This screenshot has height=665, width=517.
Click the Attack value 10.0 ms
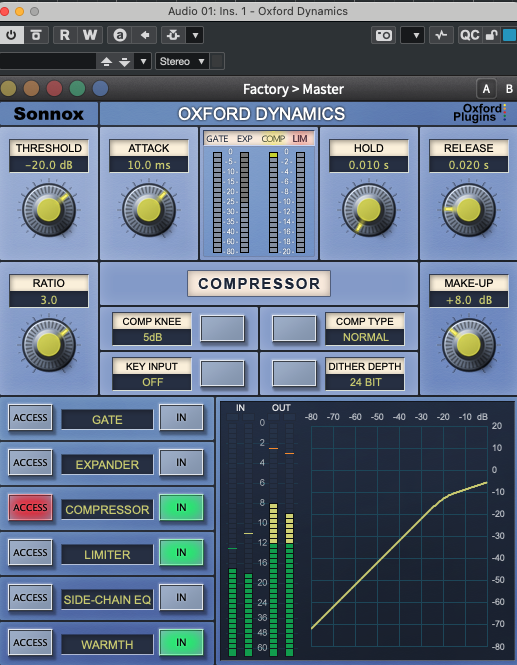click(149, 165)
